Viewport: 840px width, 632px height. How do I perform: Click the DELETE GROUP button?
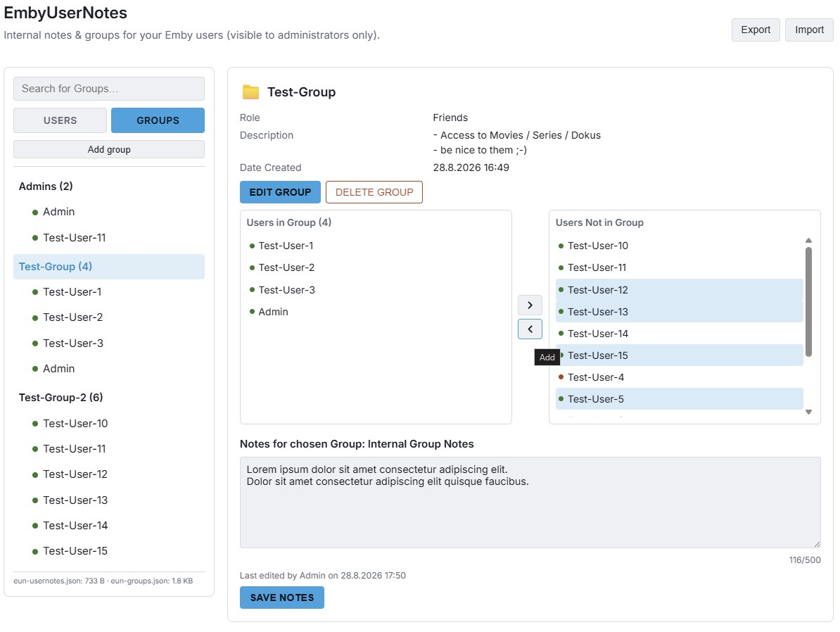tap(374, 192)
